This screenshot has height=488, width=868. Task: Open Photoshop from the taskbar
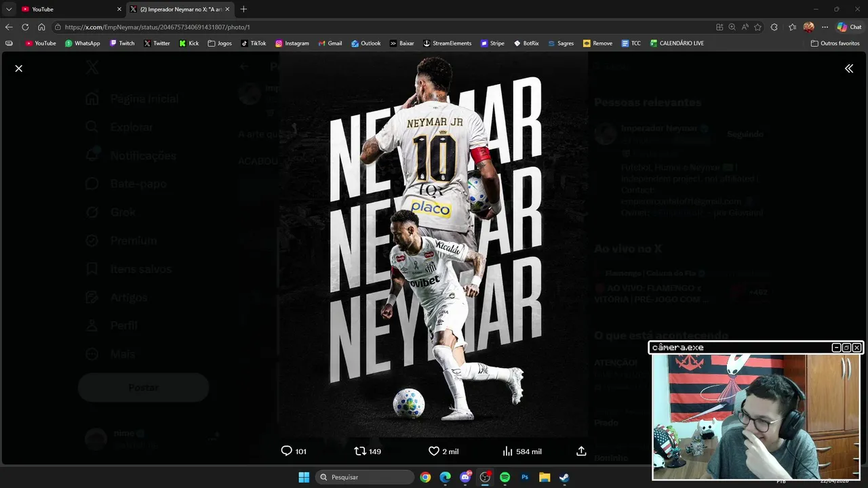[x=524, y=477]
